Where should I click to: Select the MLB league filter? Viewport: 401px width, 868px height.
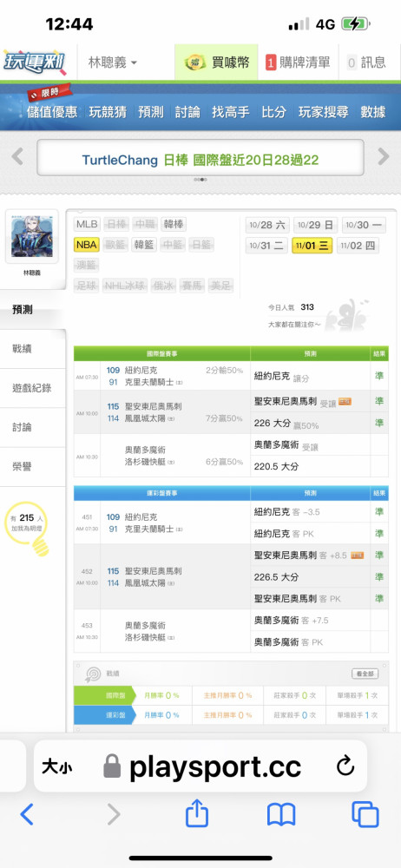[88, 224]
